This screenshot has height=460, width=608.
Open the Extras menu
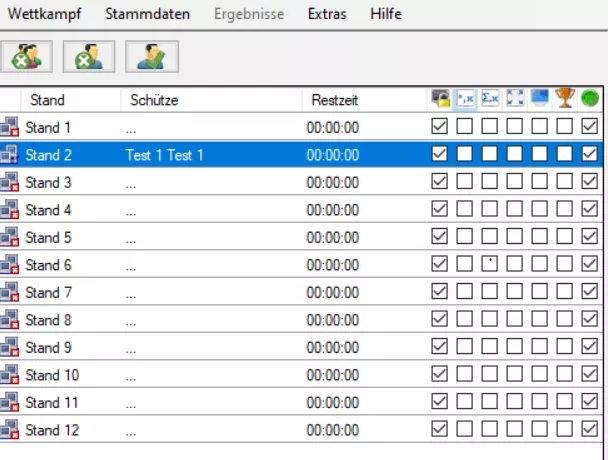[x=327, y=15]
